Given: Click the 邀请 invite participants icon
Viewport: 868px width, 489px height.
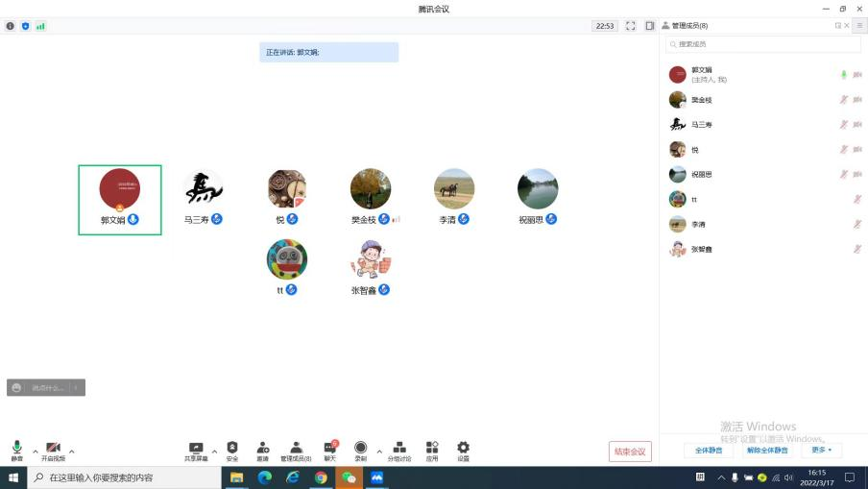Looking at the screenshot, I should tap(262, 449).
